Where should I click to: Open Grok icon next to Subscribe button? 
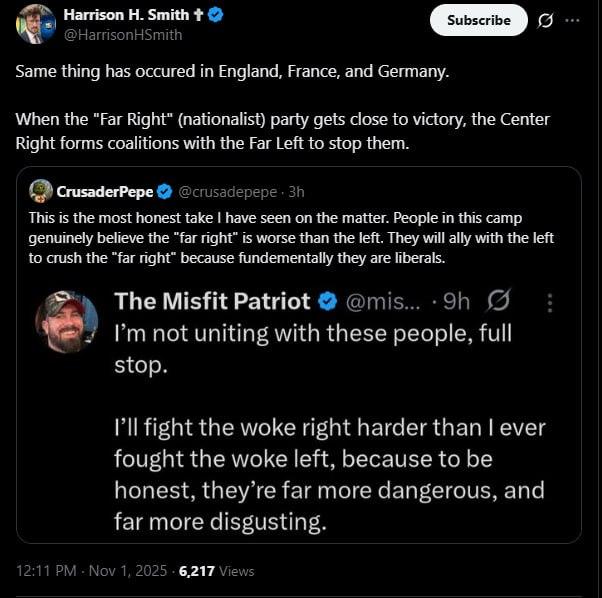(546, 20)
